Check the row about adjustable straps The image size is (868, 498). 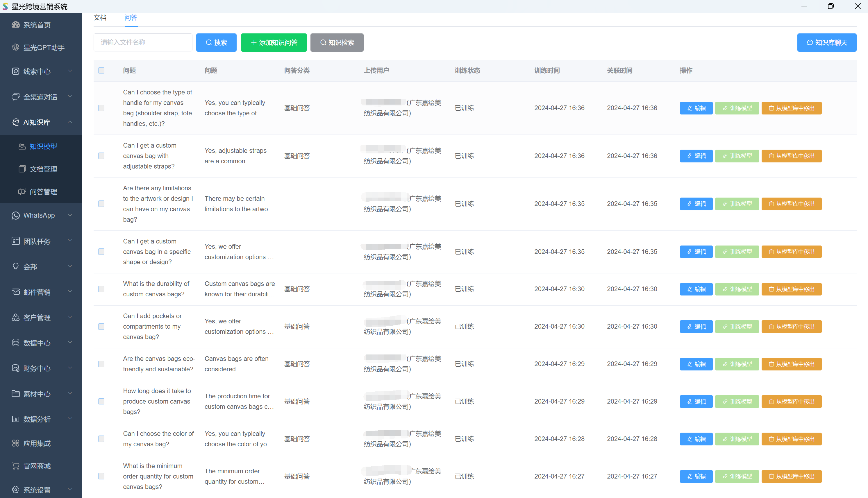[x=101, y=156]
